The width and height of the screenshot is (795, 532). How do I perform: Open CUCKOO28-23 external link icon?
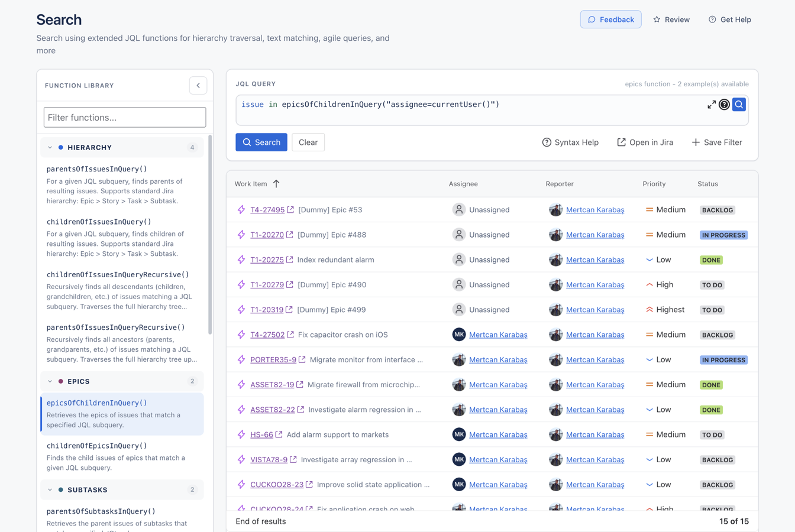point(309,484)
